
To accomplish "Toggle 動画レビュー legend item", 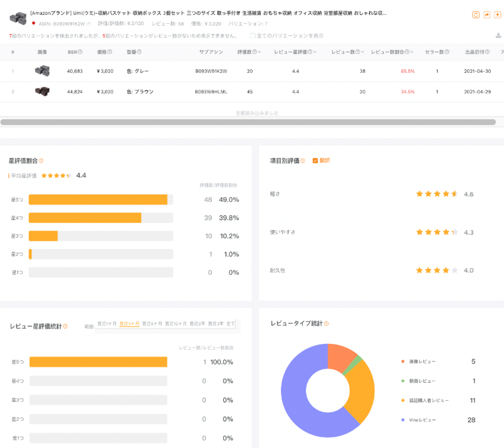I will pyautogui.click(x=419, y=381).
